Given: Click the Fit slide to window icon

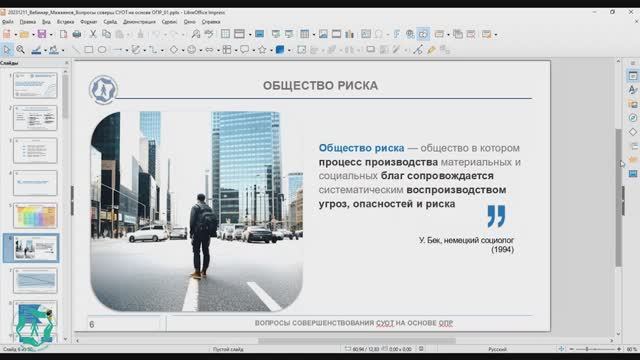Looking at the screenshot, I should (562, 349).
